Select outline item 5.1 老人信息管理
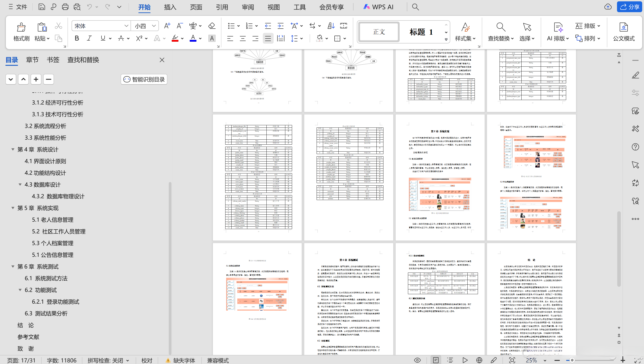The height and width of the screenshot is (364, 644). [53, 220]
